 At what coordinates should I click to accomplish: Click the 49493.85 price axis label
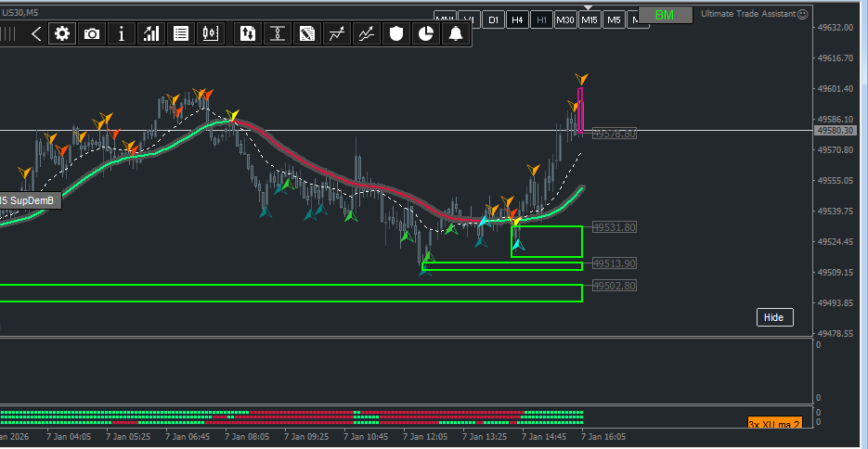[836, 303]
